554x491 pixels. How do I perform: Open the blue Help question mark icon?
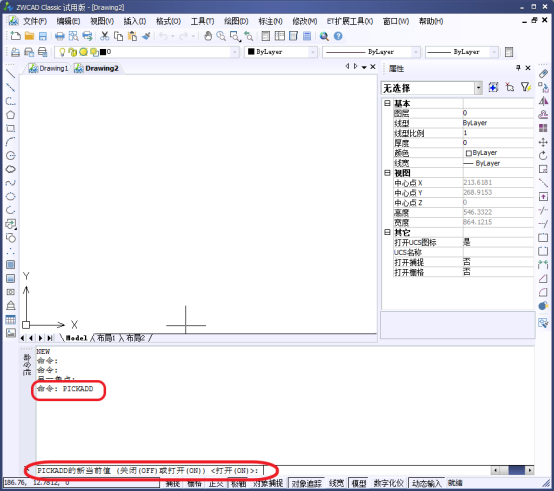[338, 36]
